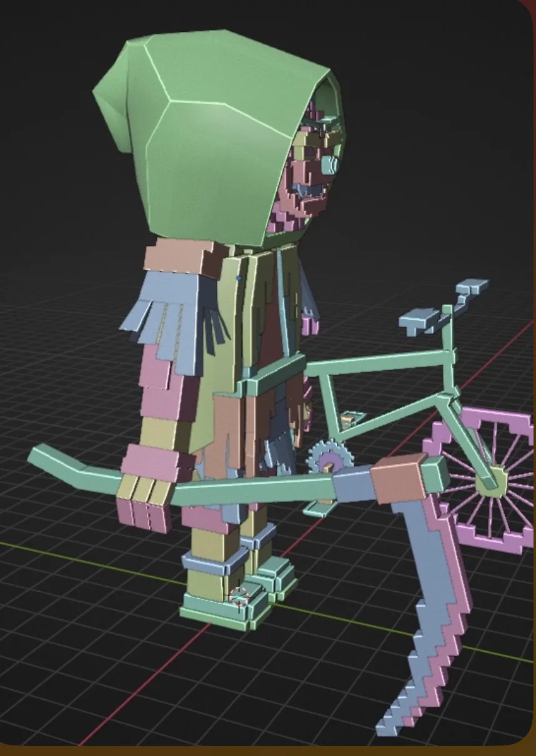Viewport: 536px width, 756px height.
Task: Select the bicycle's green top tube frame
Action: 379,362
